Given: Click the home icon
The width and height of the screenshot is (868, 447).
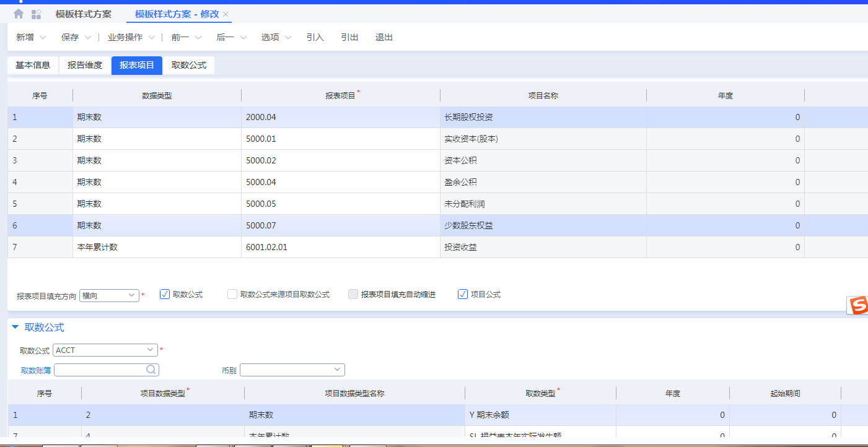Looking at the screenshot, I should (x=19, y=14).
